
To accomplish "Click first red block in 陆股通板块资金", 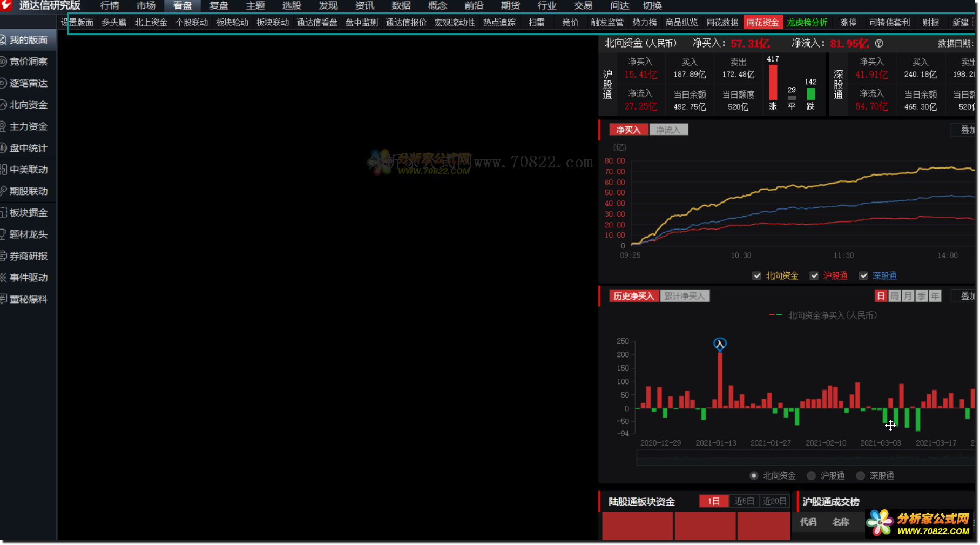I will tap(638, 526).
